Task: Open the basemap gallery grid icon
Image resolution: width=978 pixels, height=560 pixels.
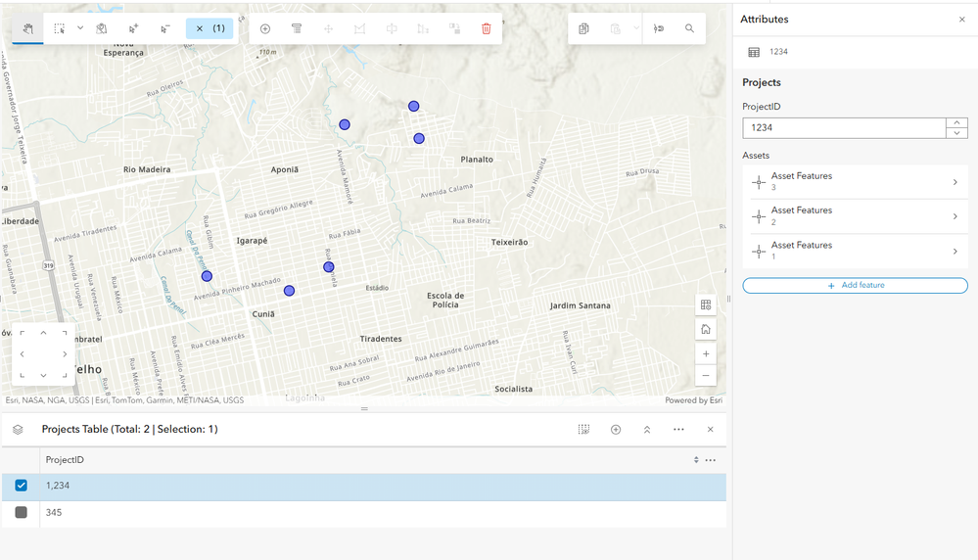Action: [x=706, y=305]
